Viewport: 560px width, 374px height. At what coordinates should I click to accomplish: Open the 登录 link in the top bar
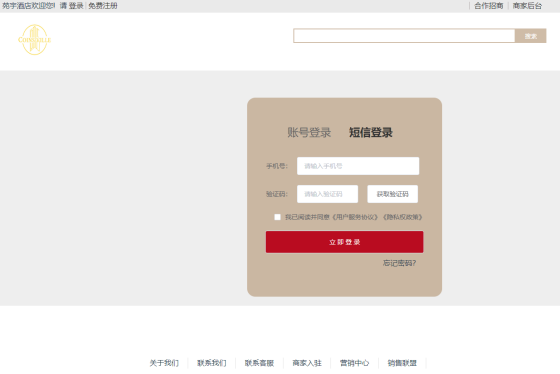[x=76, y=6]
